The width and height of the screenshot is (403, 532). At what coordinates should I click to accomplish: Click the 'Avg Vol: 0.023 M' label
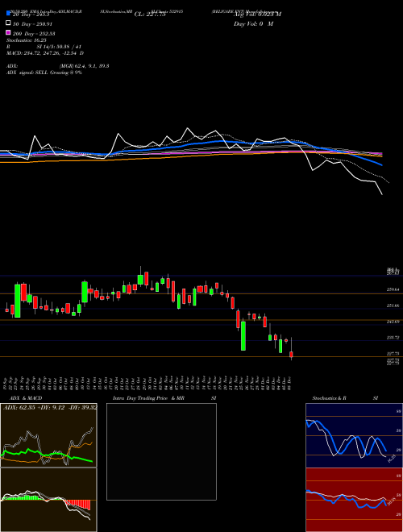[x=257, y=15]
